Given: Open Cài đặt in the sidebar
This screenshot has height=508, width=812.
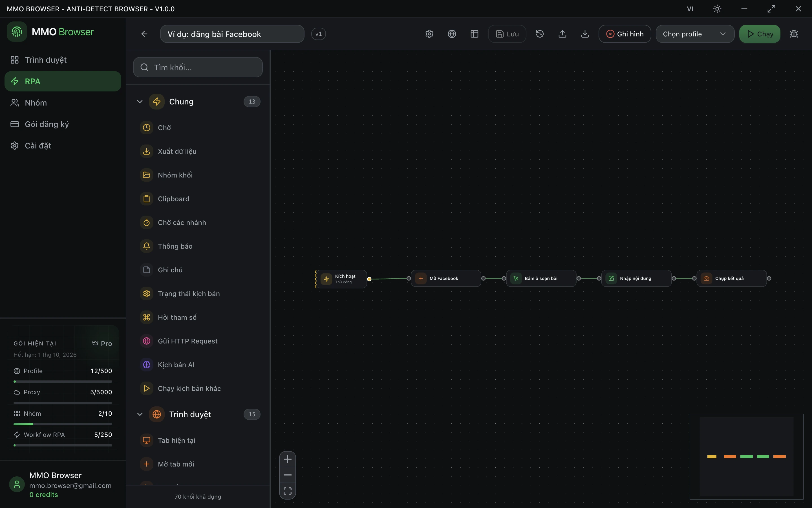Looking at the screenshot, I should coord(63,146).
